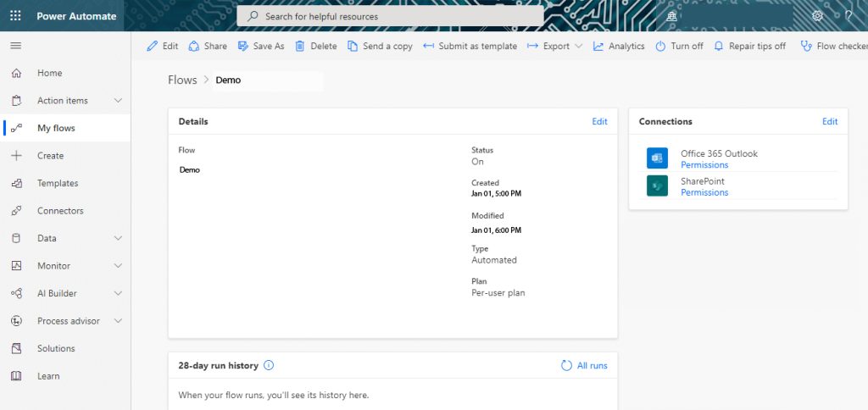Click the 28-day run history info icon
868x410 pixels.
click(269, 365)
